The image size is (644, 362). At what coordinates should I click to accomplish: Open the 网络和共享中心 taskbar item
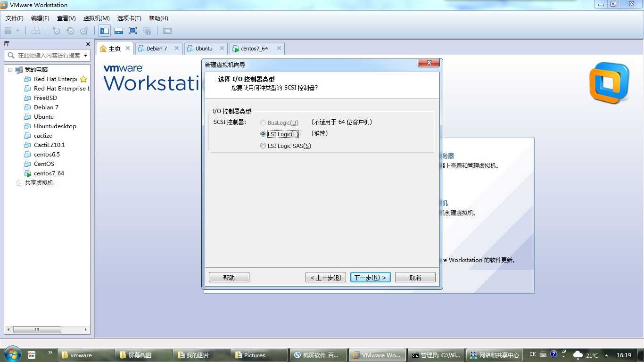click(494, 355)
